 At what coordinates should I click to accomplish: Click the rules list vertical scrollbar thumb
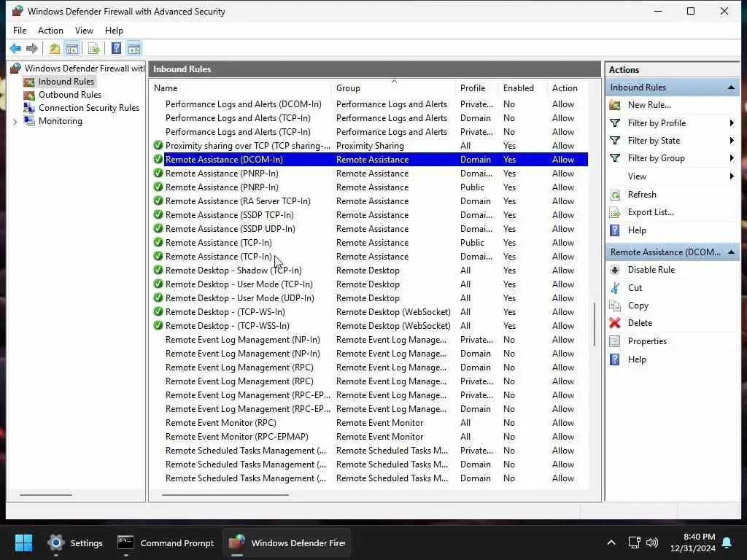pos(594,324)
